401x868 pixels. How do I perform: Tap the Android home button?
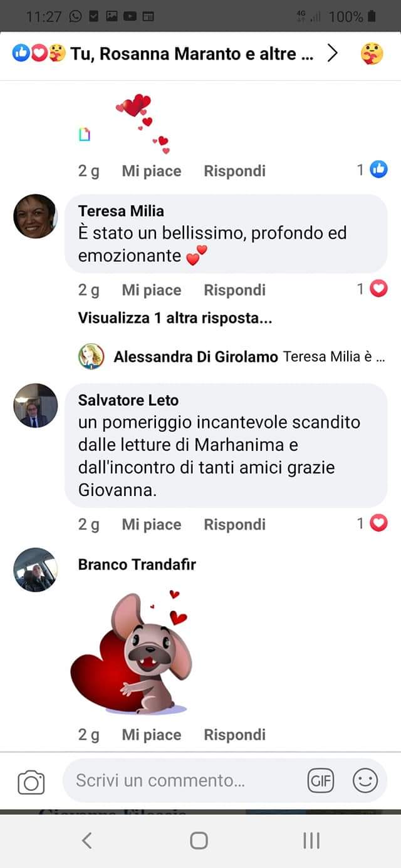click(199, 840)
